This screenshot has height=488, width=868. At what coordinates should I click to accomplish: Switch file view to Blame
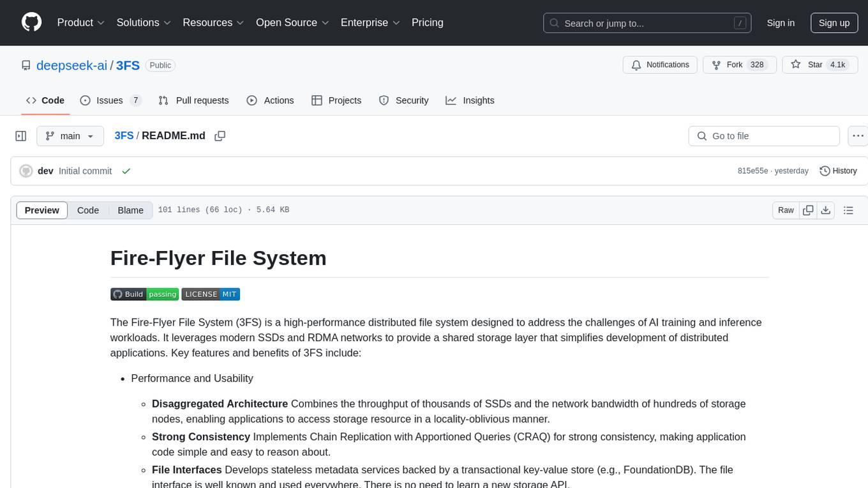pos(130,210)
